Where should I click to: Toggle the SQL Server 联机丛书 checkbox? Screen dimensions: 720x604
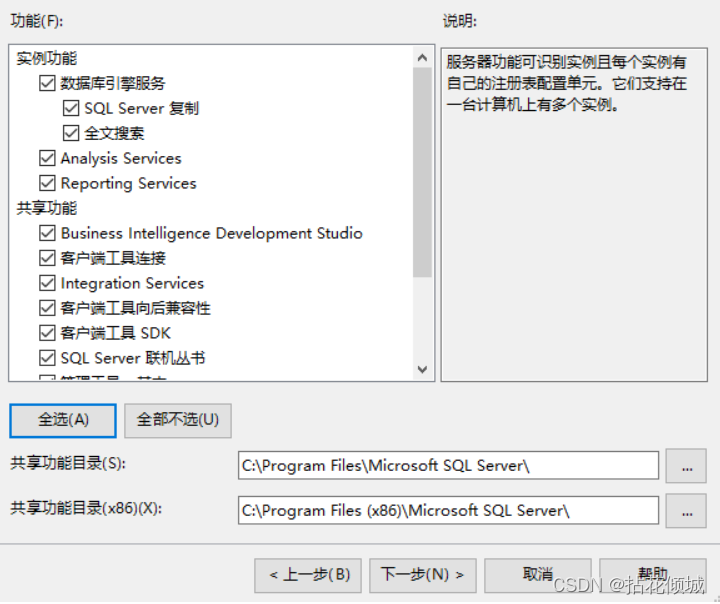[47, 358]
